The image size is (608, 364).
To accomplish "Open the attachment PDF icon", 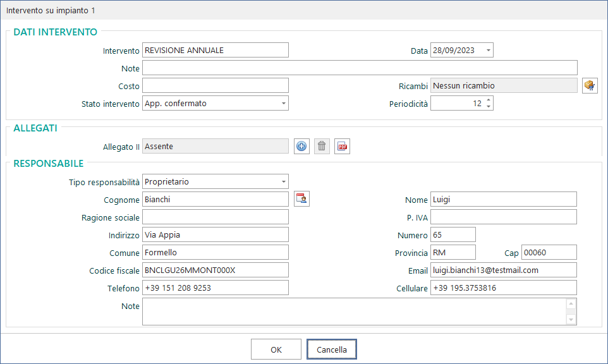I will (x=342, y=147).
